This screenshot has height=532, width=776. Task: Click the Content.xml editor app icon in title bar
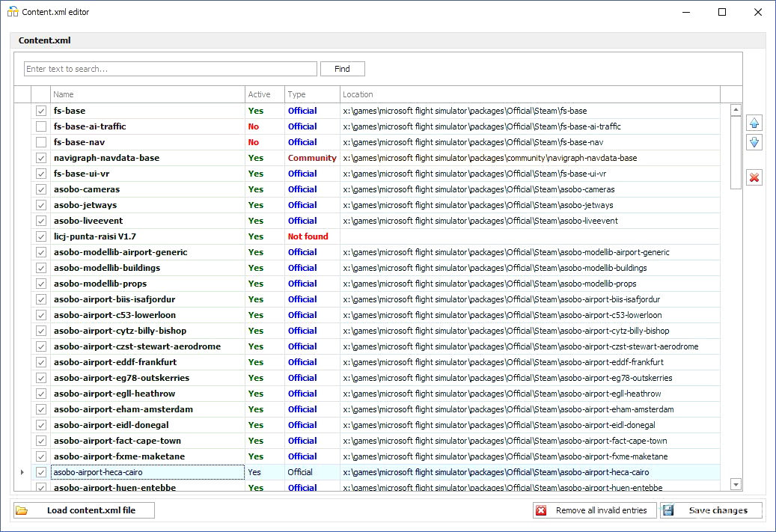coord(13,12)
